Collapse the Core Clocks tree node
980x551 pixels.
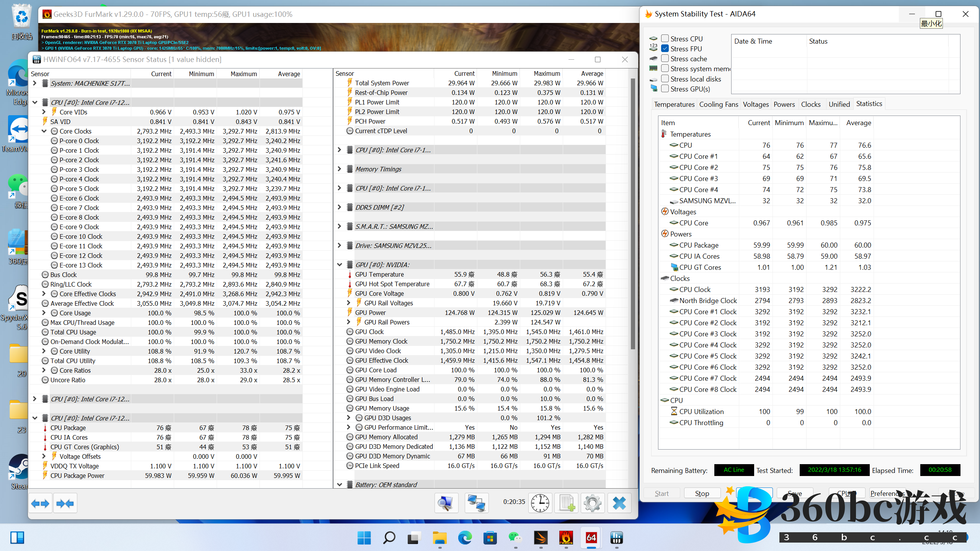pos(44,131)
